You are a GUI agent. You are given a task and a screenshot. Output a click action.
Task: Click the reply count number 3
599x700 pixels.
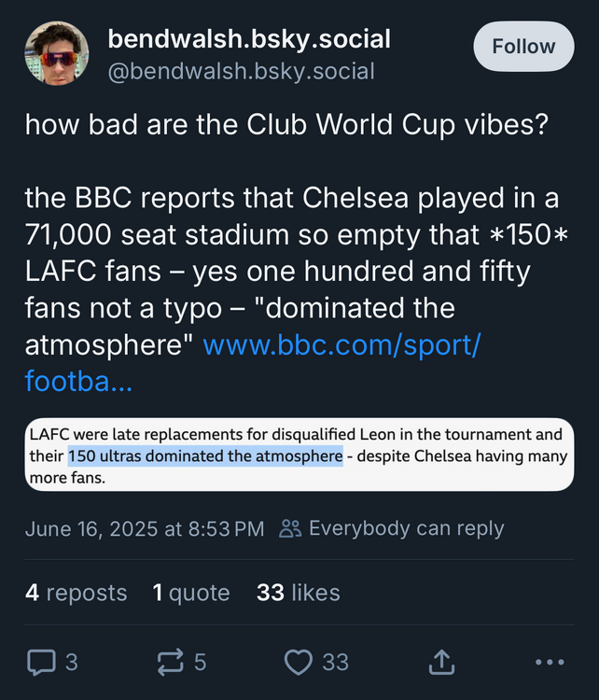pyautogui.click(x=72, y=663)
